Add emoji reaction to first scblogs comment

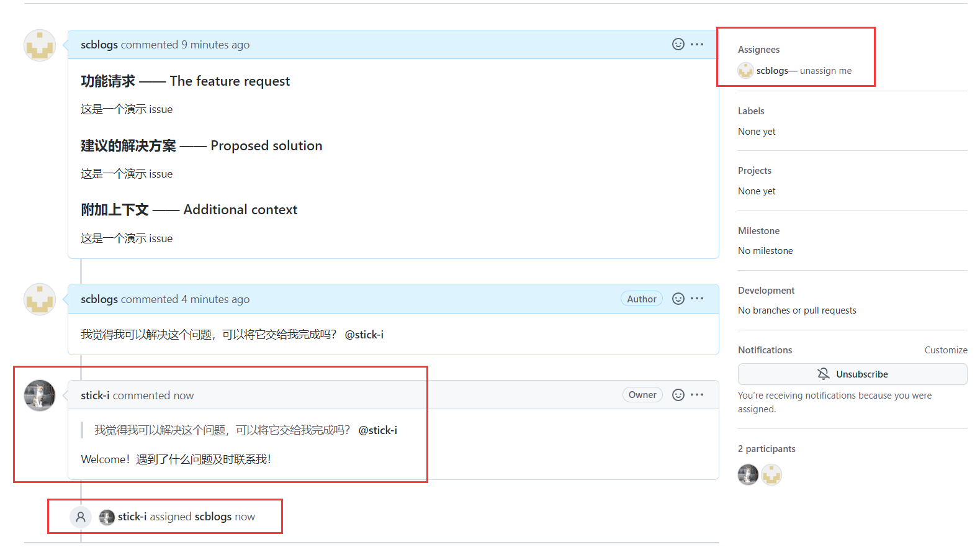coord(678,44)
